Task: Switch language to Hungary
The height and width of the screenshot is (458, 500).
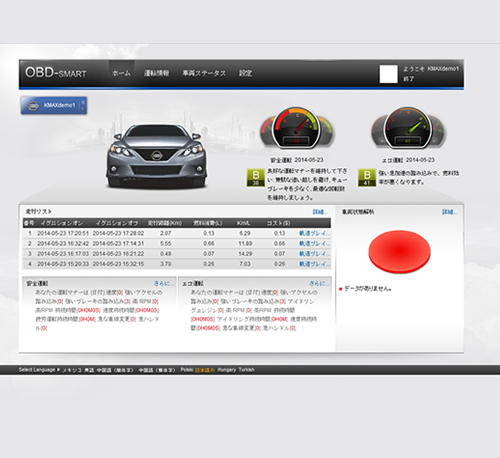Action: coord(227,370)
